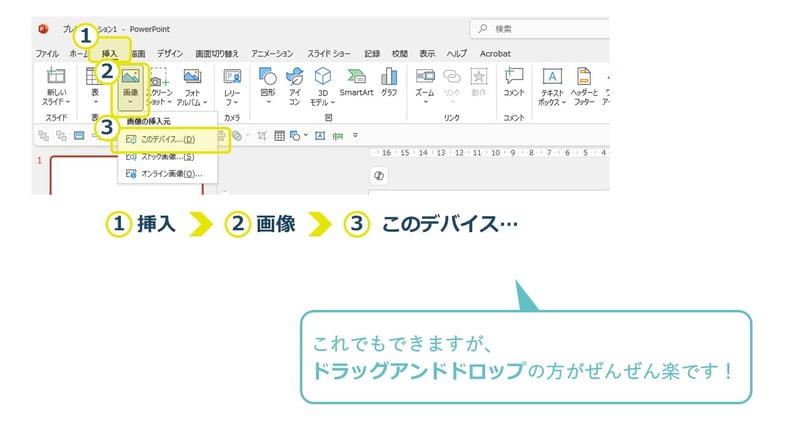Click the first quick access layering icon

pos(44,136)
